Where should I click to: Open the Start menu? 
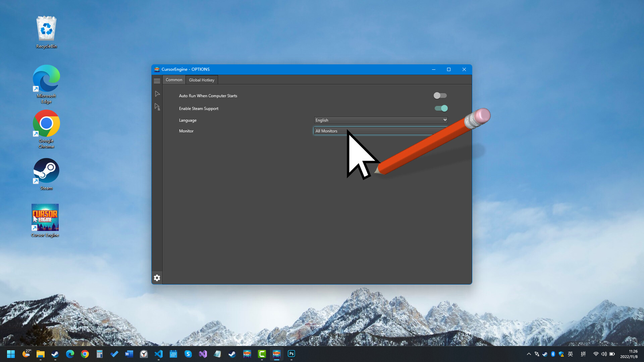11,354
